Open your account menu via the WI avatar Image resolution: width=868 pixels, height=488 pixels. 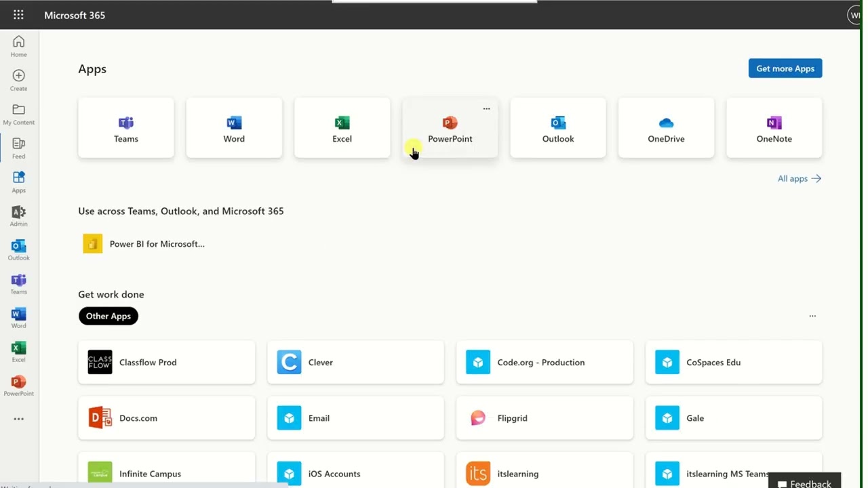[854, 15]
